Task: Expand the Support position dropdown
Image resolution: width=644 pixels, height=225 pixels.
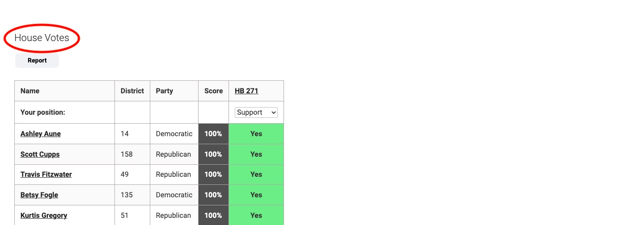Action: pyautogui.click(x=256, y=112)
